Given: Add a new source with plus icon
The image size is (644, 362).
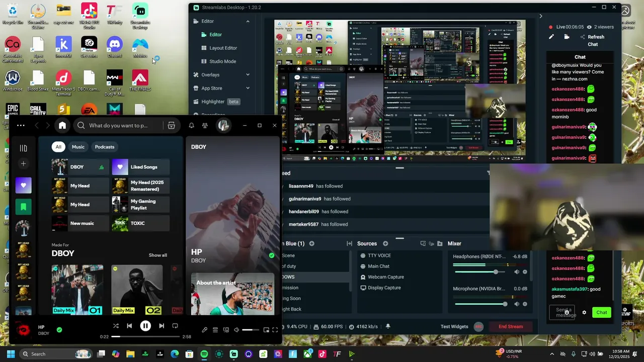Looking at the screenshot, I should [x=385, y=243].
